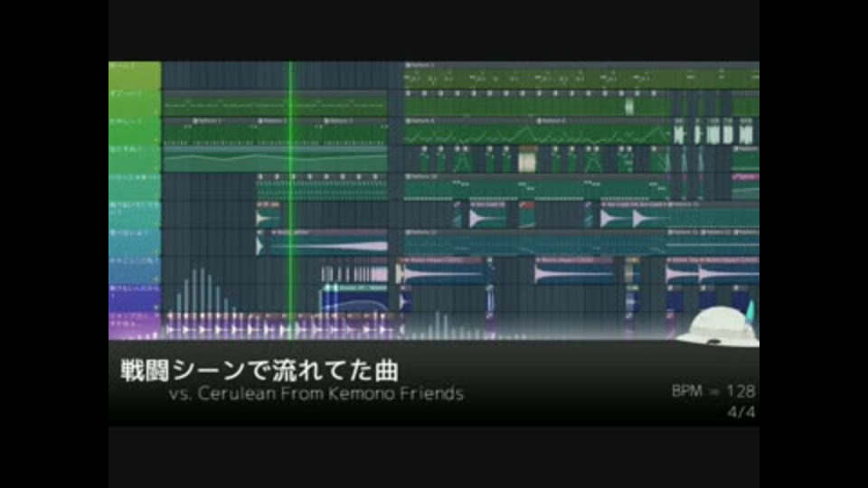Viewport: 868px width, 488px height.
Task: Select the short audio clip at the sixth track's start
Action: [x=268, y=215]
